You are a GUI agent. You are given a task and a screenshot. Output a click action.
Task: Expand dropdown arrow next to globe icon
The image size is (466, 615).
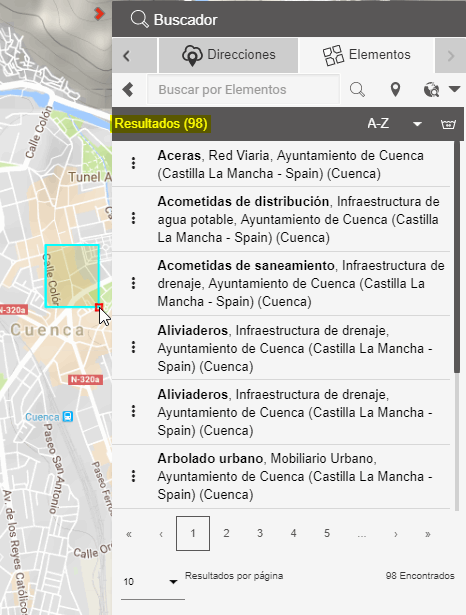click(x=455, y=89)
